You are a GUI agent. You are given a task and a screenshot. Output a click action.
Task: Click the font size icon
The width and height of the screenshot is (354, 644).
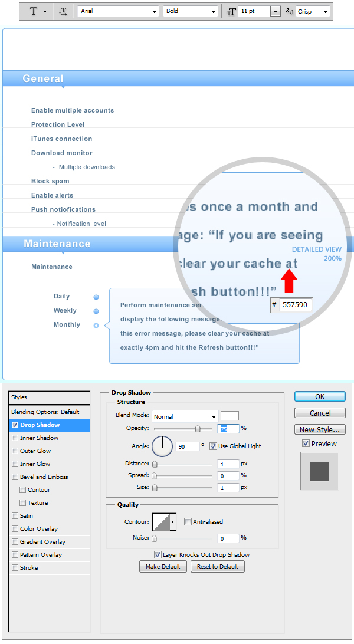(x=231, y=11)
